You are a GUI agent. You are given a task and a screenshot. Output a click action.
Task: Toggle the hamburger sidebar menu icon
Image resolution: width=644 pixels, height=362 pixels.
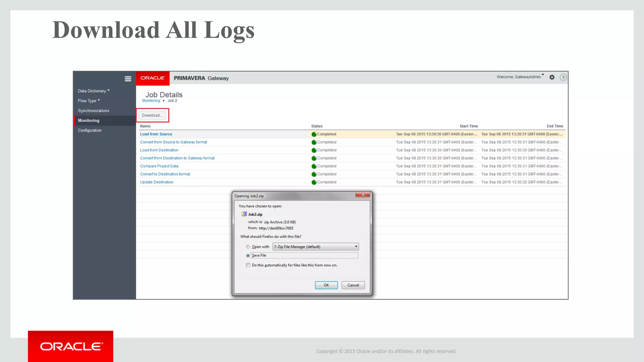point(128,79)
